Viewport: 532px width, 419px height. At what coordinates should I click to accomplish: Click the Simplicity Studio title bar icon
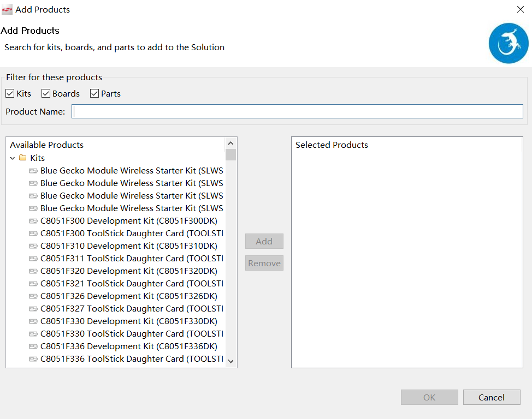pos(7,10)
